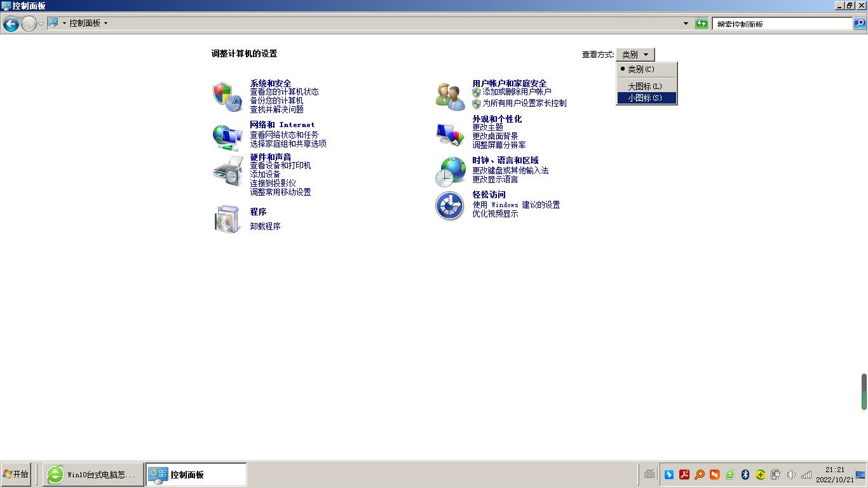Open the 卸载程序 link
Viewport: 868px width, 488px height.
[x=265, y=226]
